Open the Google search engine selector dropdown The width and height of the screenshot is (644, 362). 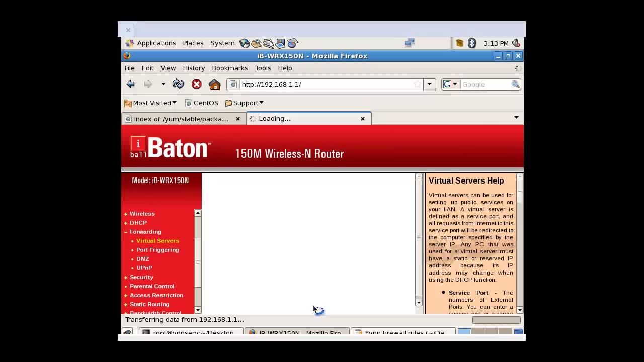450,84
